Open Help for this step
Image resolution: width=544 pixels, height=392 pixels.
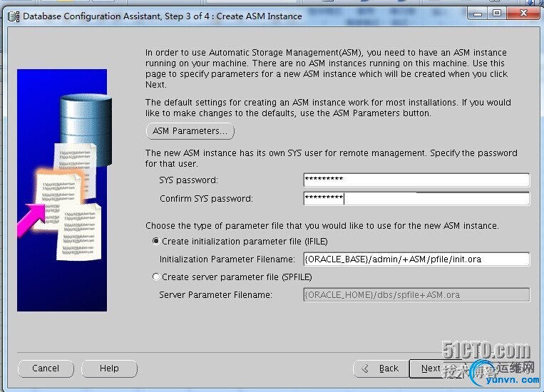(x=109, y=368)
